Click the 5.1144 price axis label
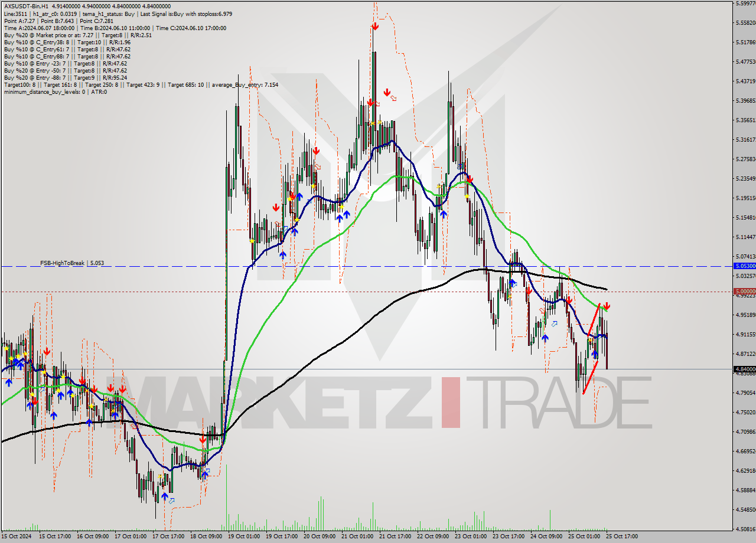Screen dimensions: 756x543 tap(745, 237)
